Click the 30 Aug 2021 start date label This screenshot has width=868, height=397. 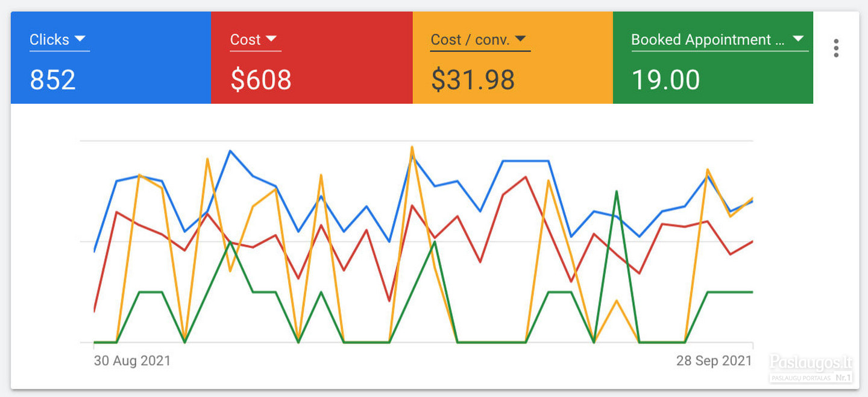coord(132,361)
